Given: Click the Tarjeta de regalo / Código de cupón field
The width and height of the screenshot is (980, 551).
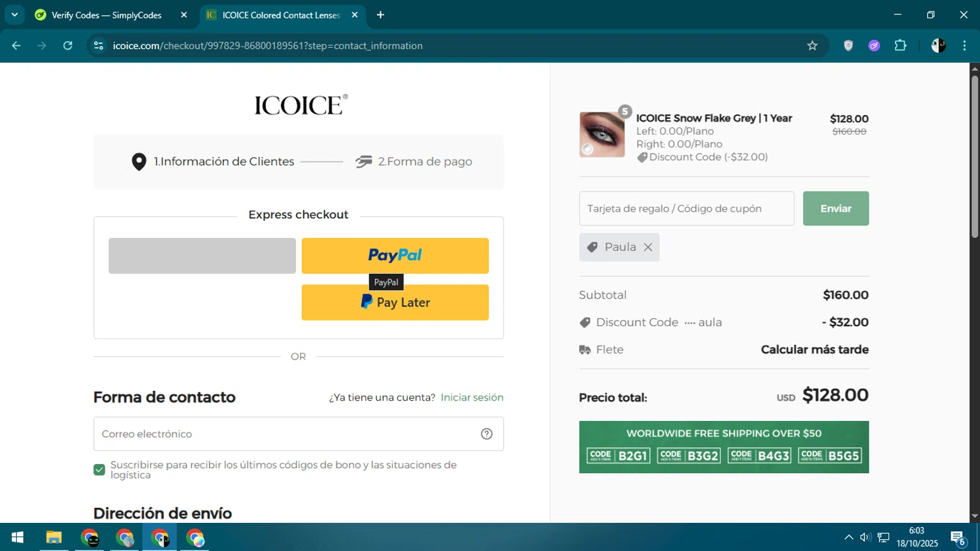Looking at the screenshot, I should [687, 209].
